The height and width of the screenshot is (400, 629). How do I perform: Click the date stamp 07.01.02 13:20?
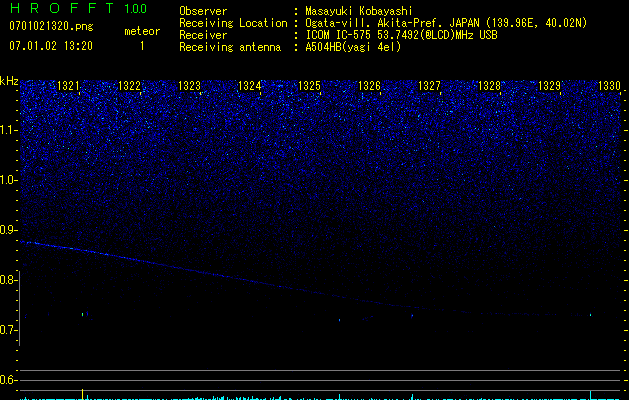50,46
